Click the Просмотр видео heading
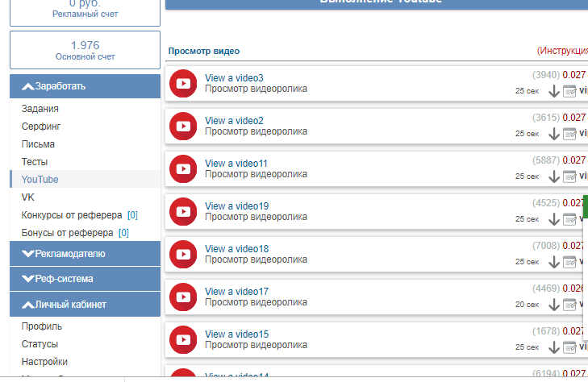This screenshot has height=382, width=588. click(203, 51)
